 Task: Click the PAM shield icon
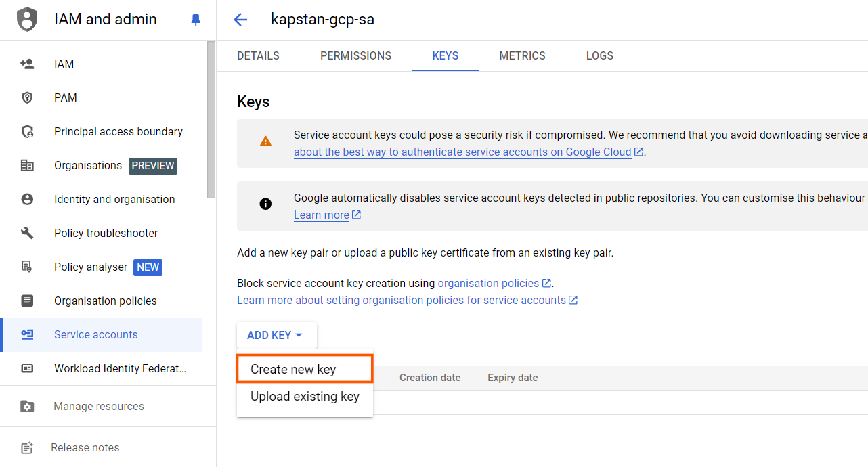click(x=27, y=97)
